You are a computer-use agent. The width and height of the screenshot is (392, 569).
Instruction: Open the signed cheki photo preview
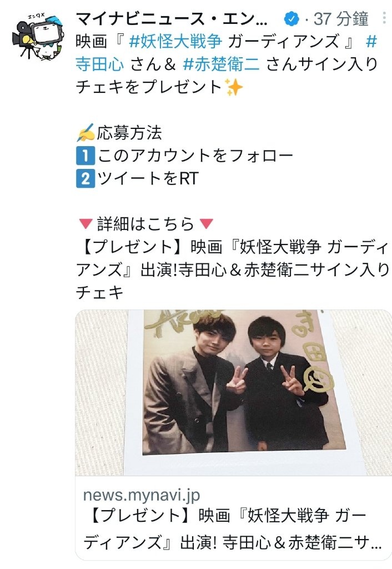(233, 392)
